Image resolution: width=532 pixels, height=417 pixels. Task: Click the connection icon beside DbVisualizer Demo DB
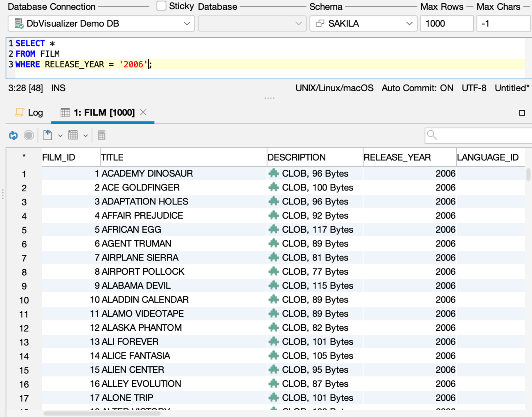[17, 23]
